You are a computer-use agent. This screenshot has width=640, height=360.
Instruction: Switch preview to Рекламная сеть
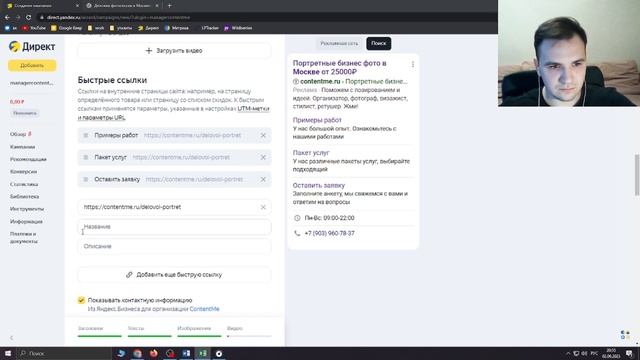pyautogui.click(x=339, y=43)
